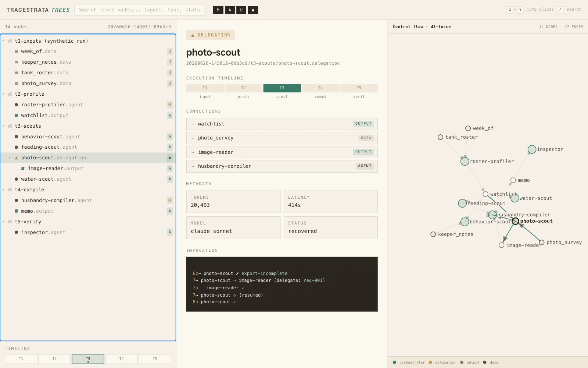588x368 pixels.
Task: Click behavior-scout agent dot icon
Action: pyautogui.click(x=16, y=137)
